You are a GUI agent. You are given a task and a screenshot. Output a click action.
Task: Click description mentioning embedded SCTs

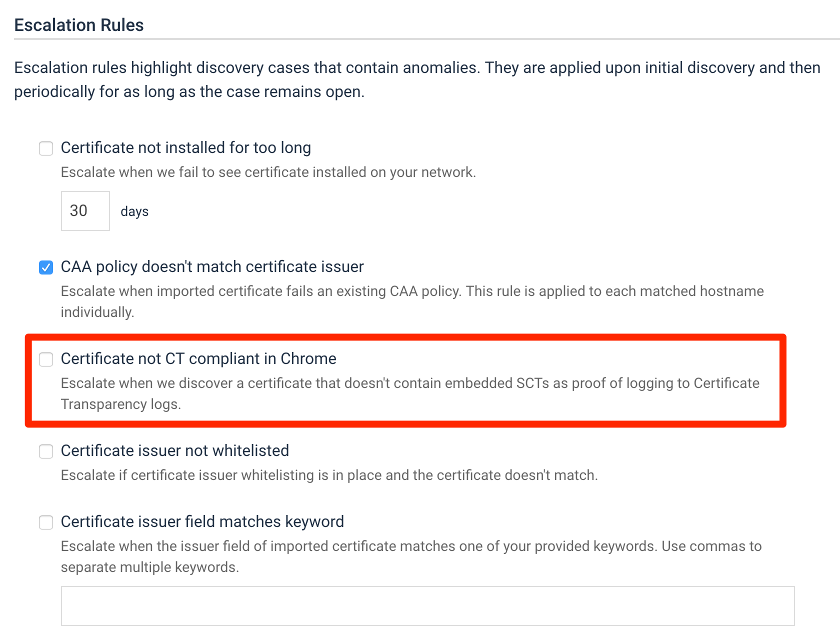pyautogui.click(x=410, y=393)
